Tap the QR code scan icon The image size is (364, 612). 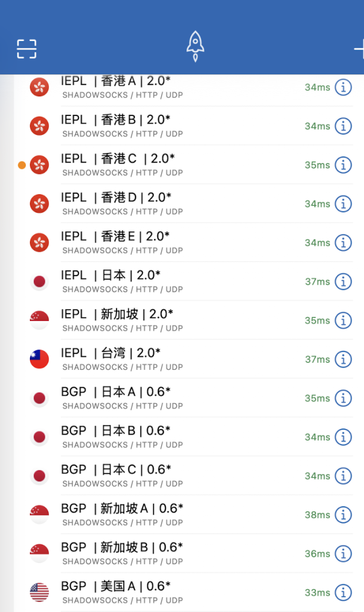pyautogui.click(x=27, y=49)
